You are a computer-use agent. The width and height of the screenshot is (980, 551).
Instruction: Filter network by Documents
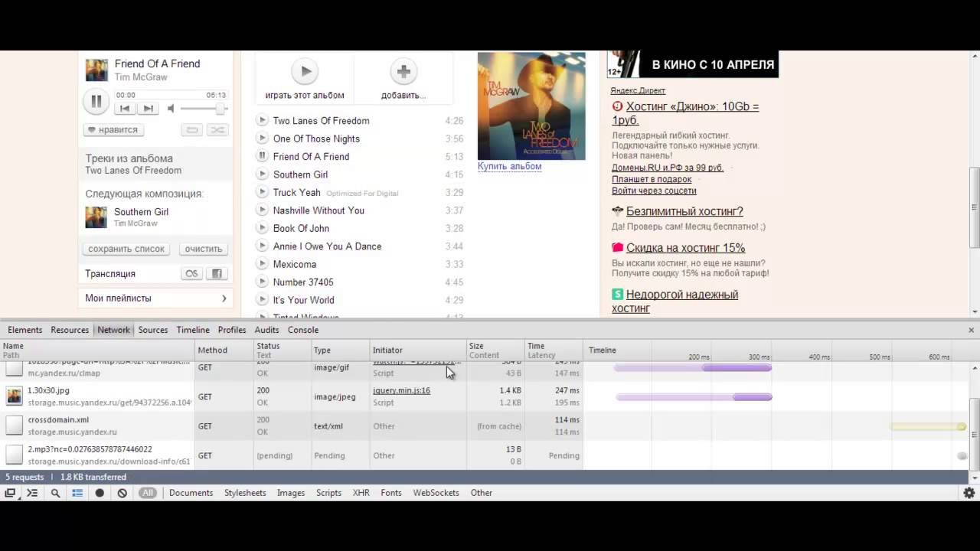coord(191,493)
